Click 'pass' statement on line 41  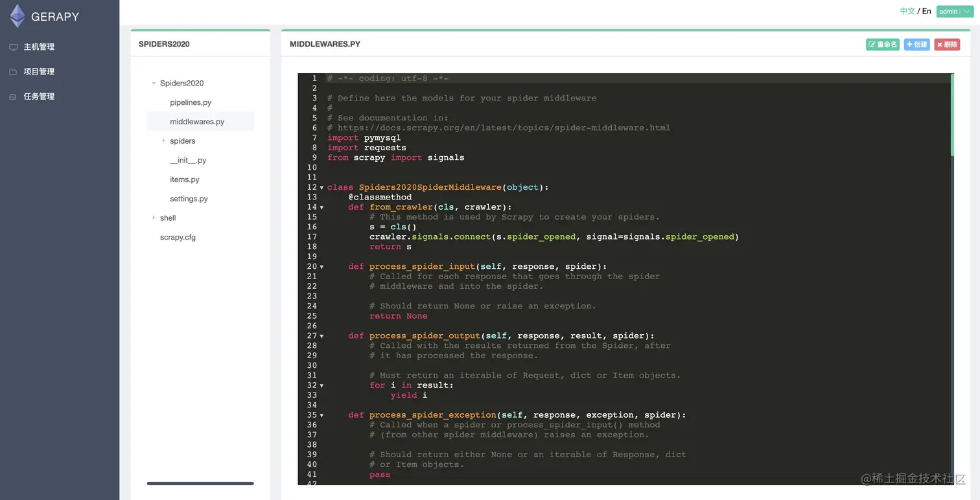[x=380, y=474]
